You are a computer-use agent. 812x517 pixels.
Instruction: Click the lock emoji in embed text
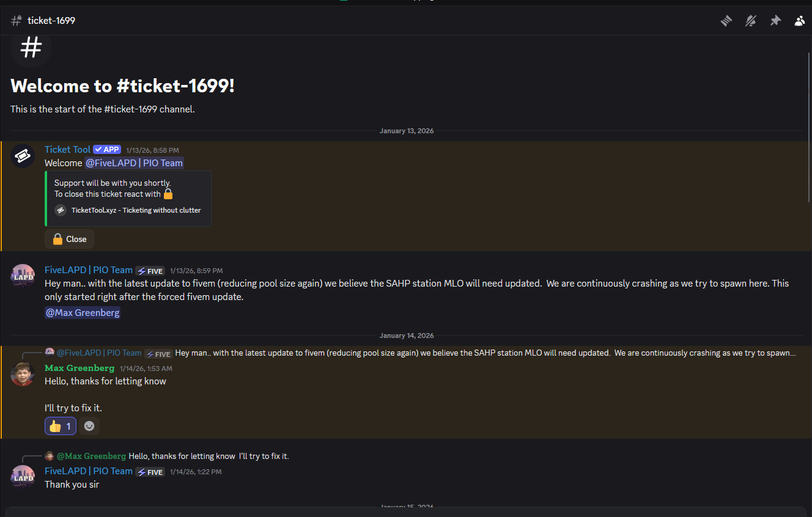click(168, 194)
